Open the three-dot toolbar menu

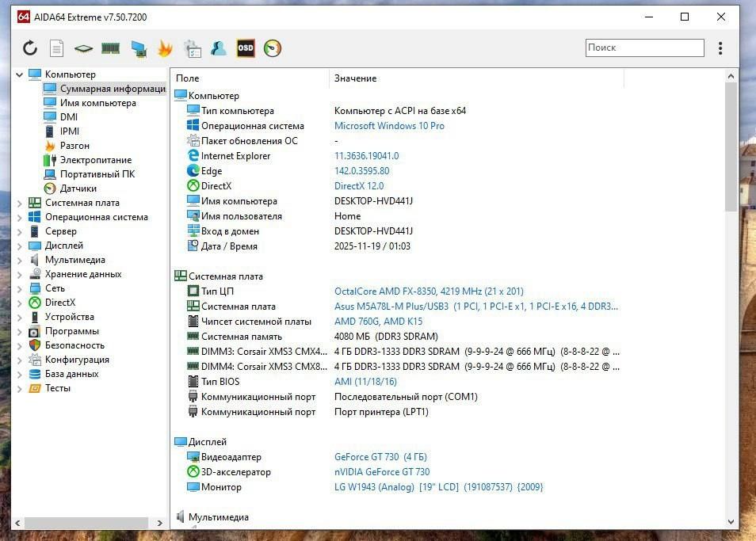tap(720, 48)
